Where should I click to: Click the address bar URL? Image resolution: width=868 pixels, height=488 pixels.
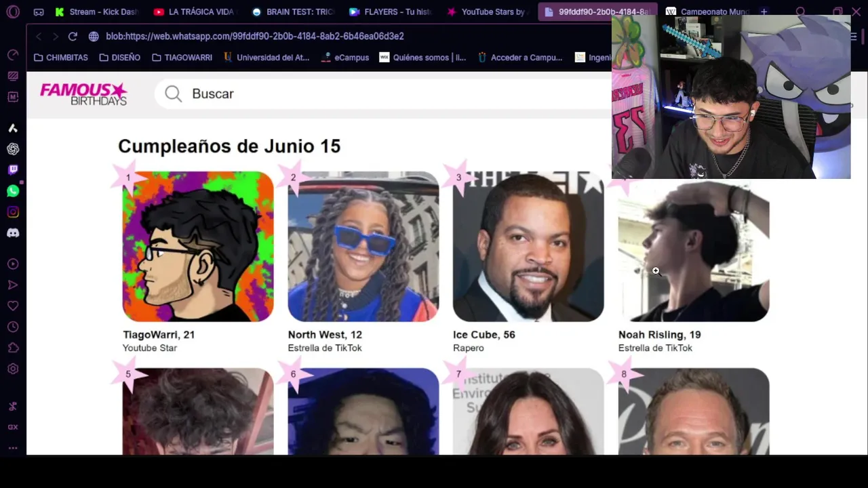(255, 36)
